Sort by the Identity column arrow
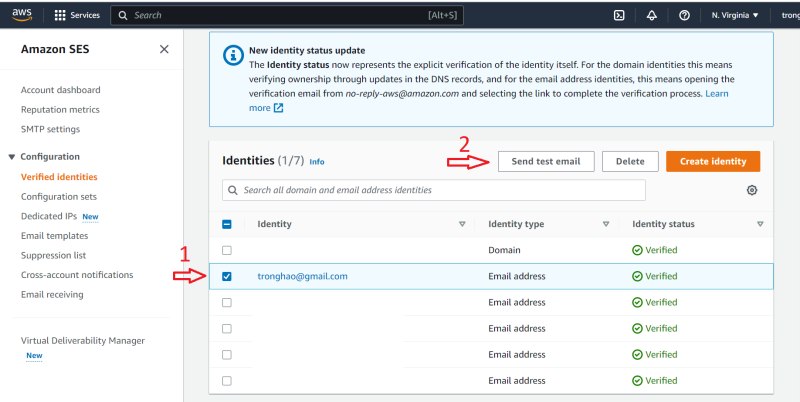The image size is (800, 402). [462, 224]
